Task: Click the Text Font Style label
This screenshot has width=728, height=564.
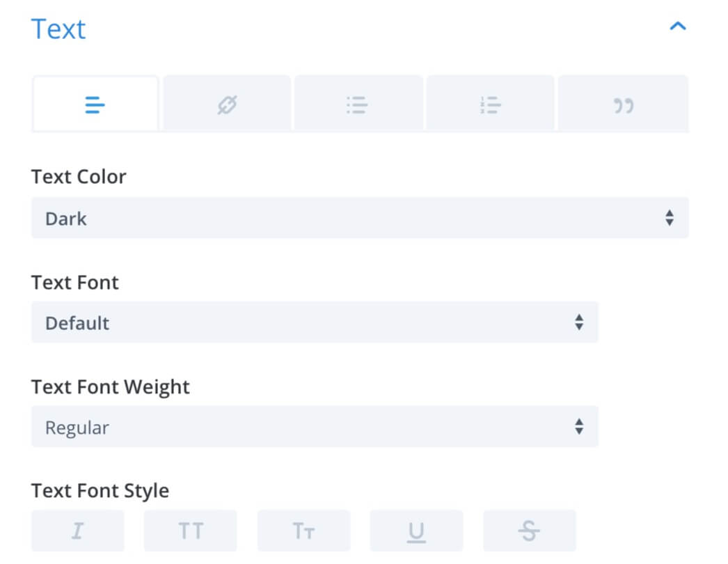Action: click(100, 491)
